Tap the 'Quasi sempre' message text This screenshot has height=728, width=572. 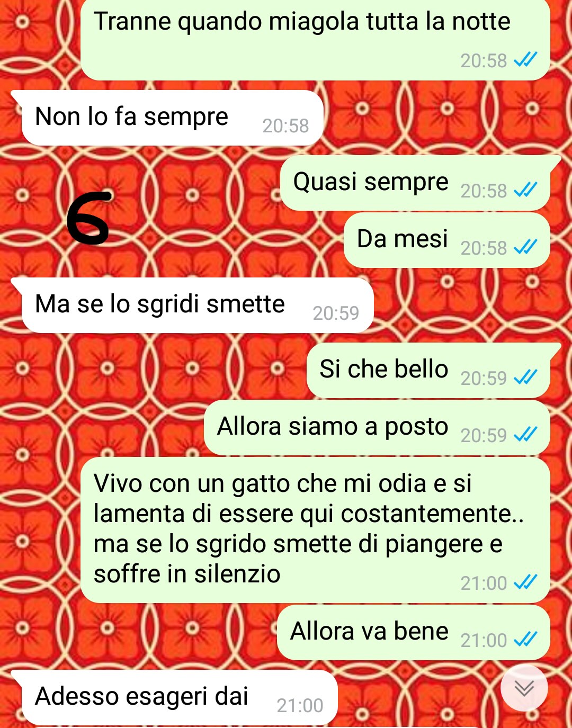(371, 182)
